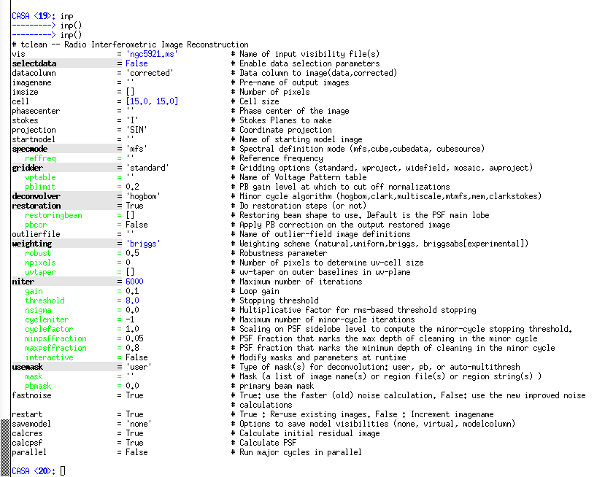Click the niter value 6000
Image resolution: width=605 pixels, height=477 pixels.
(134, 282)
